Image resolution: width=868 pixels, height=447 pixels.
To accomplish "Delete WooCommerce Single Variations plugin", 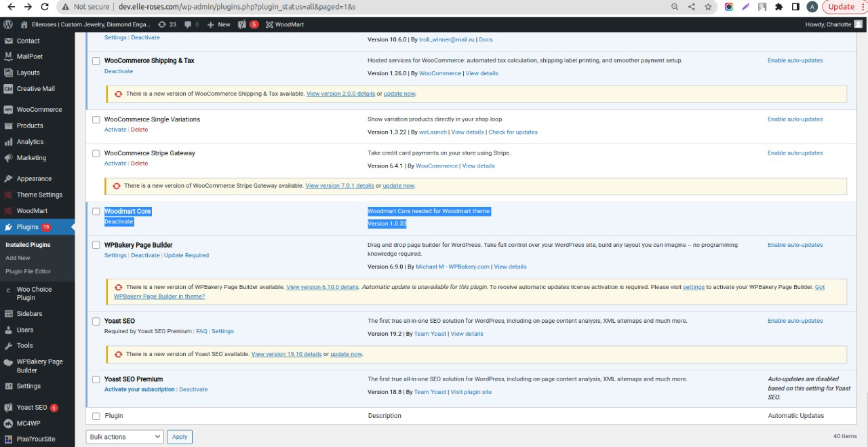I will [x=139, y=130].
